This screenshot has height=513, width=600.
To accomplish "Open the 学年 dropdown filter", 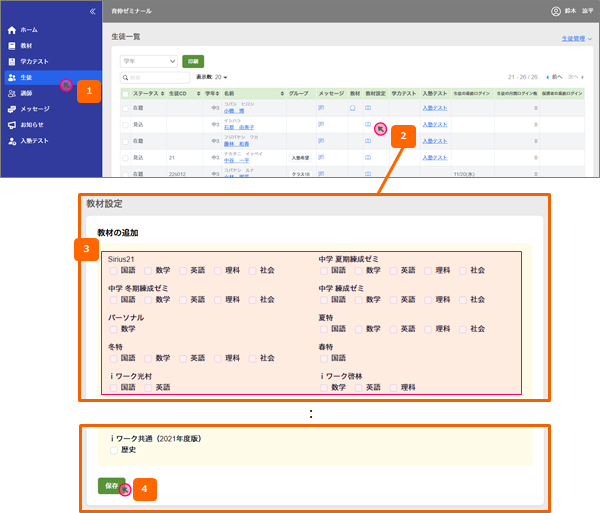I will [148, 61].
